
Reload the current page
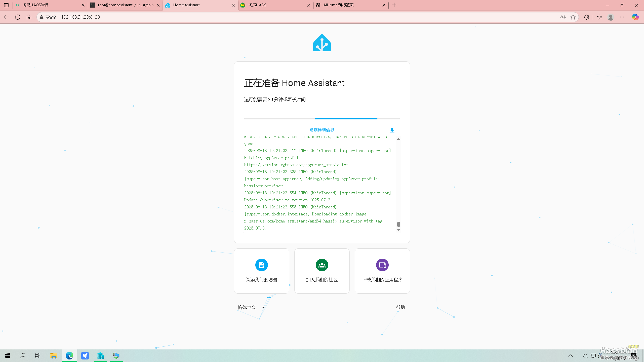point(18,17)
